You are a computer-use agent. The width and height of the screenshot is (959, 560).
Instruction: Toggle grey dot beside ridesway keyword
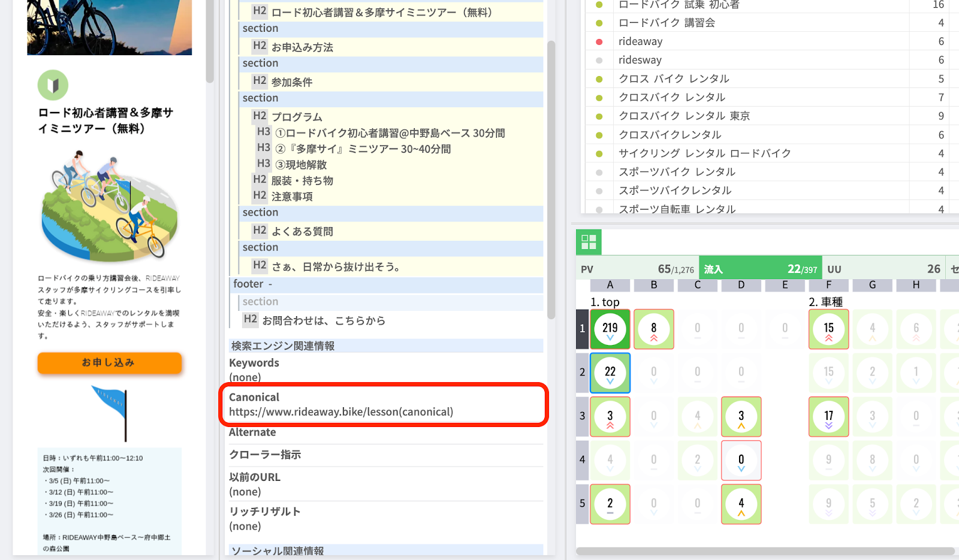tap(599, 60)
